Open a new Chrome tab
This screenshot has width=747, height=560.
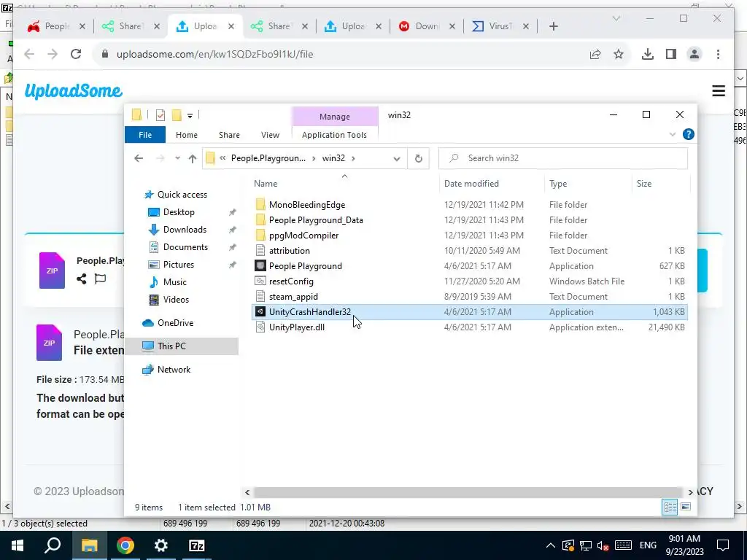pyautogui.click(x=553, y=26)
